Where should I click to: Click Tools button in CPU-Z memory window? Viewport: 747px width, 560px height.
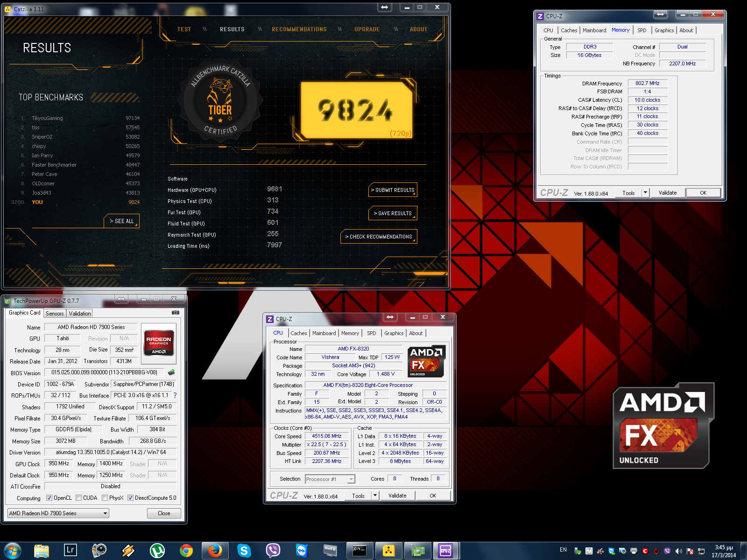pos(628,193)
